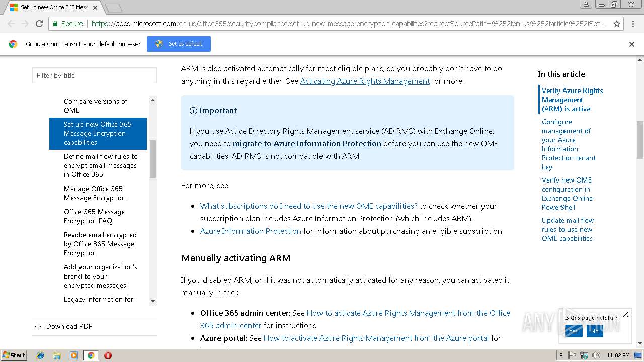644x362 pixels.
Task: Open 'Add your organization's brand' sidebar item
Action: tap(101, 276)
